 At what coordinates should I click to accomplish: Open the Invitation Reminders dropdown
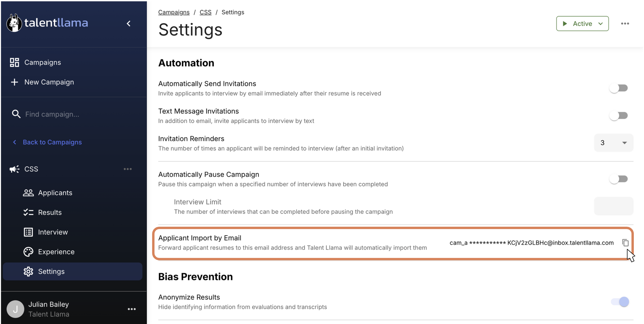pos(613,143)
